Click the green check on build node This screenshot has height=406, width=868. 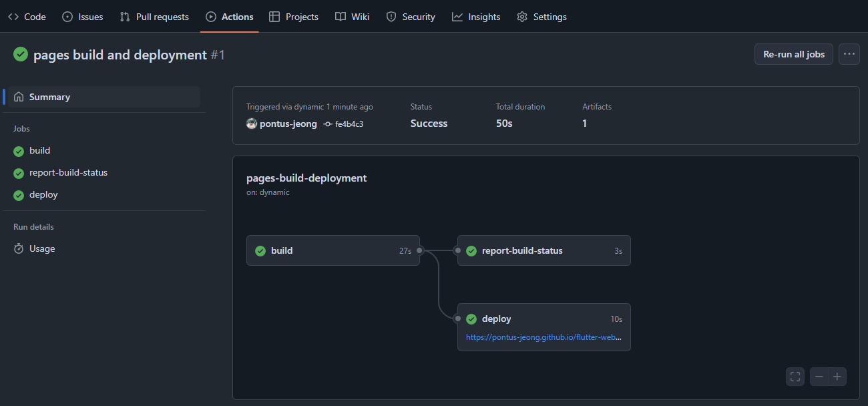[x=260, y=251]
